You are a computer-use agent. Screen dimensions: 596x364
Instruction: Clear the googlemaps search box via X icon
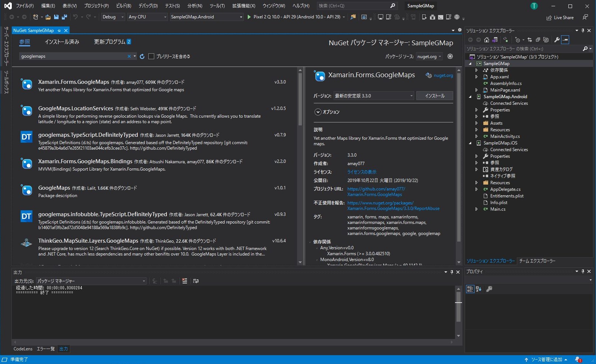point(129,56)
